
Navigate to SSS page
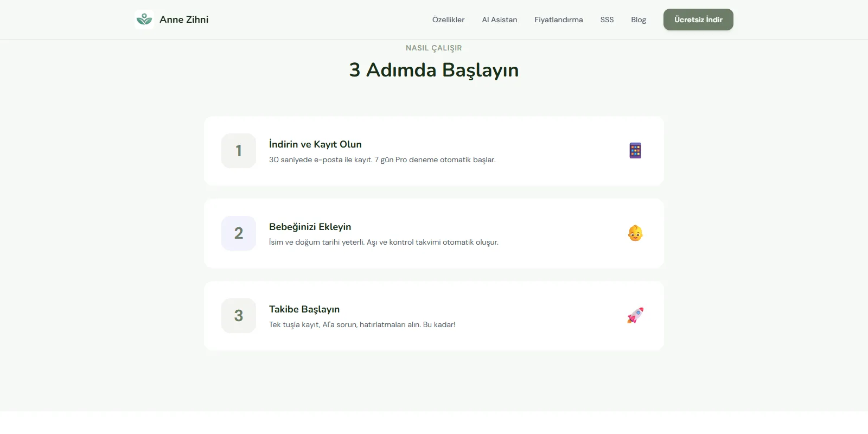click(x=607, y=20)
